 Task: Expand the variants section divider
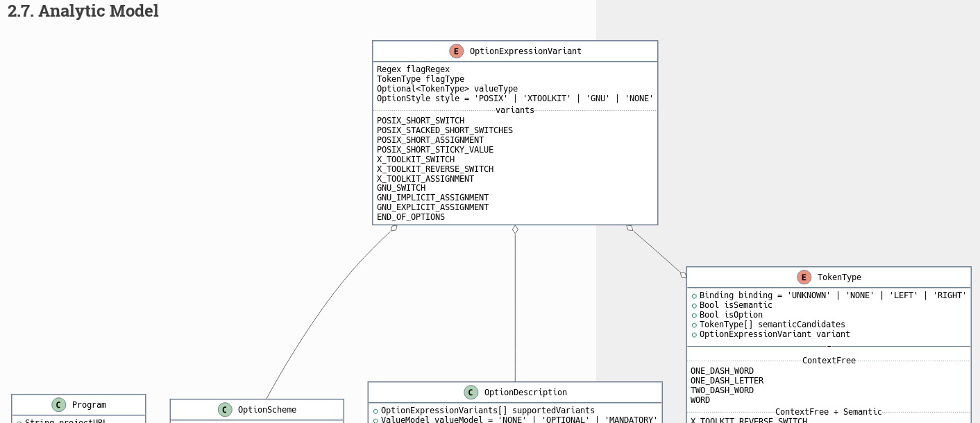pos(515,110)
